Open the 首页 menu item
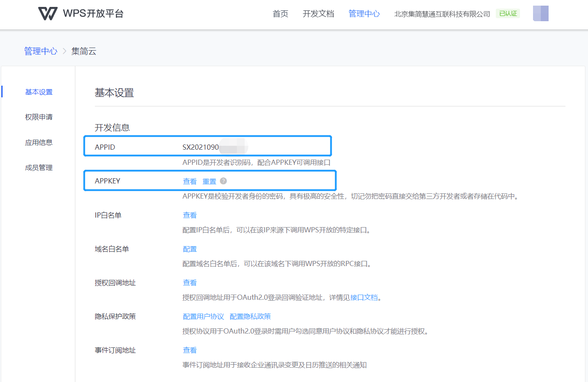The image size is (588, 382). pyautogui.click(x=280, y=13)
